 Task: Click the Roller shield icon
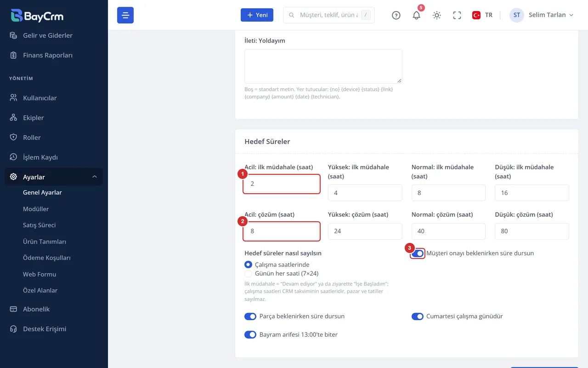pos(13,138)
